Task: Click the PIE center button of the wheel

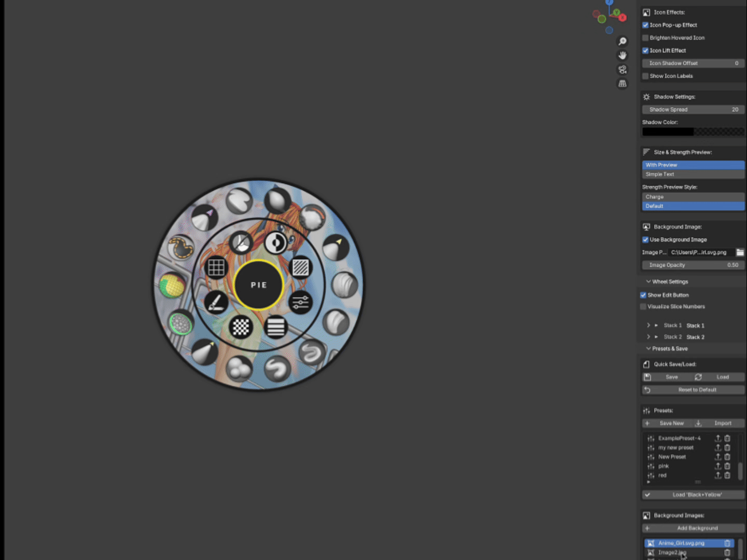Action: coord(258,285)
